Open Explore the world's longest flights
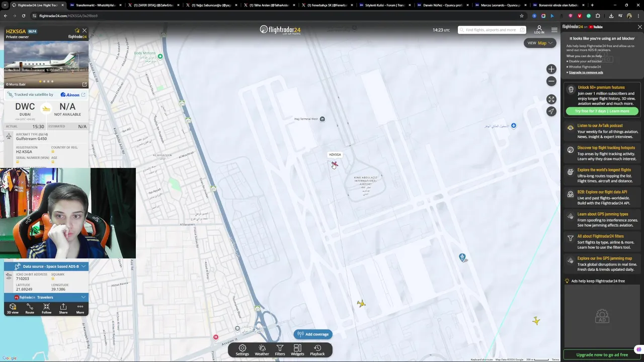Screen dimensions: 644x362 point(602,175)
